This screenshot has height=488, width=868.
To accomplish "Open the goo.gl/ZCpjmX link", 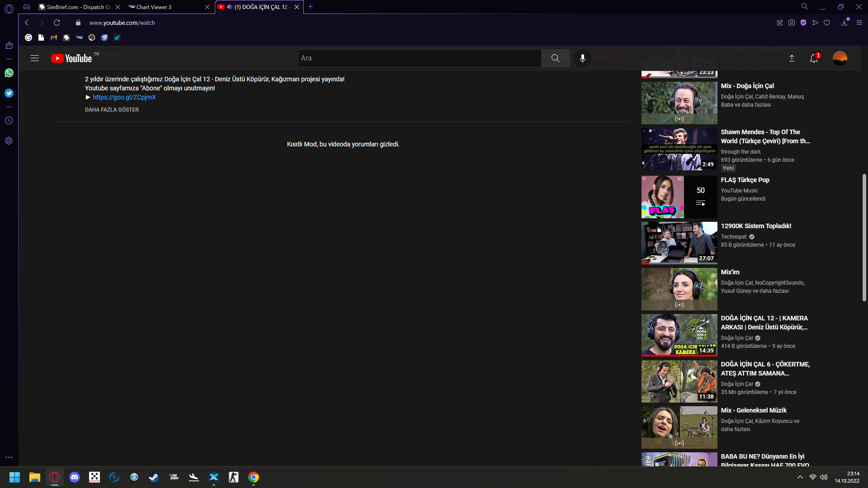I will click(x=124, y=97).
